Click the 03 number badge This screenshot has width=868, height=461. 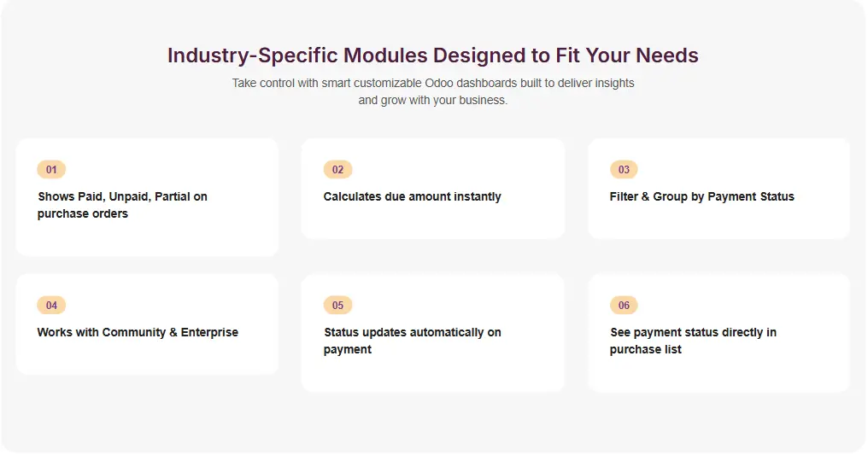click(624, 170)
